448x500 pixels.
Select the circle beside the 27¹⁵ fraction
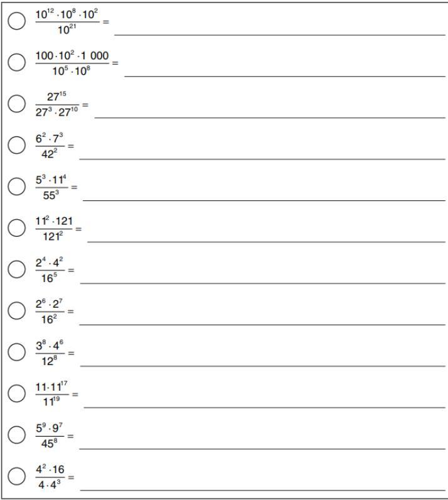16,104
